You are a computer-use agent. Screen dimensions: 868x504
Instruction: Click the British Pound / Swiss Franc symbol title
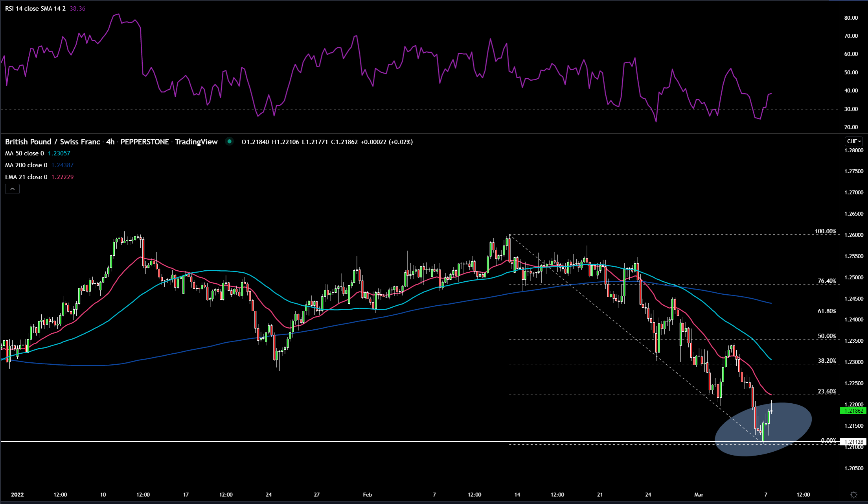(53, 142)
